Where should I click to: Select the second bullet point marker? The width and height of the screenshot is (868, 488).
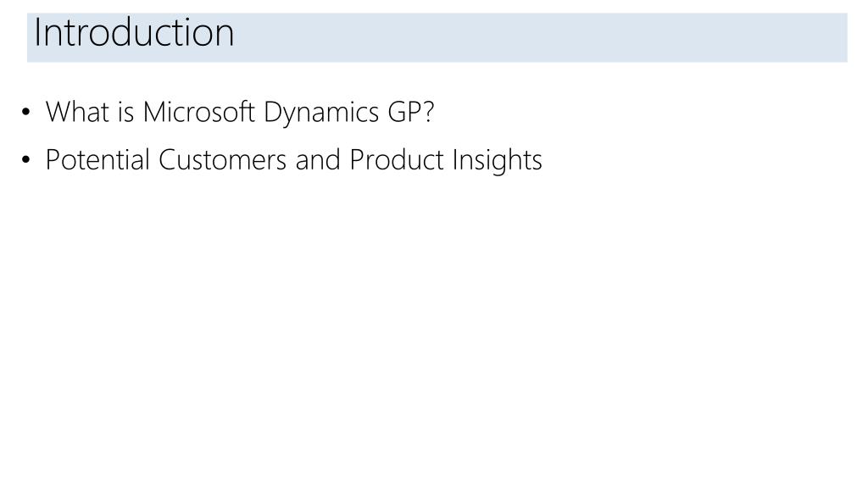tap(26, 160)
